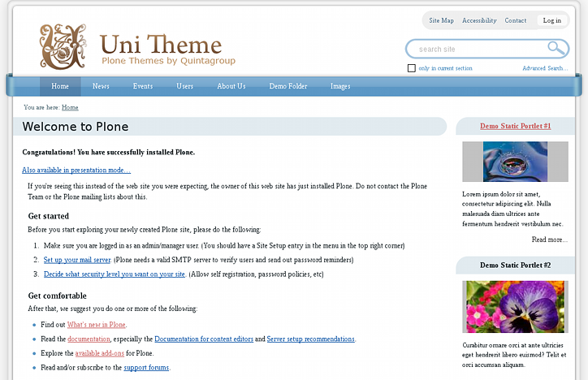Follow 'Set up your mail server' link

click(x=77, y=260)
